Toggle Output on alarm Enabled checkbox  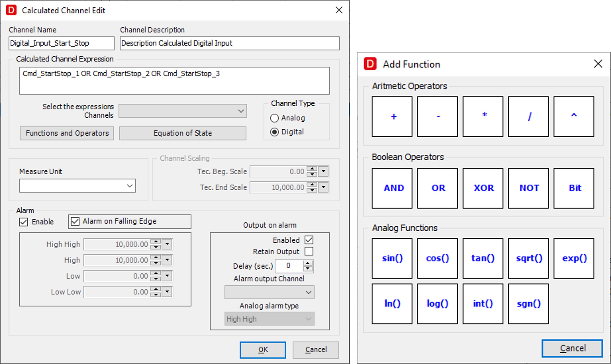(309, 240)
